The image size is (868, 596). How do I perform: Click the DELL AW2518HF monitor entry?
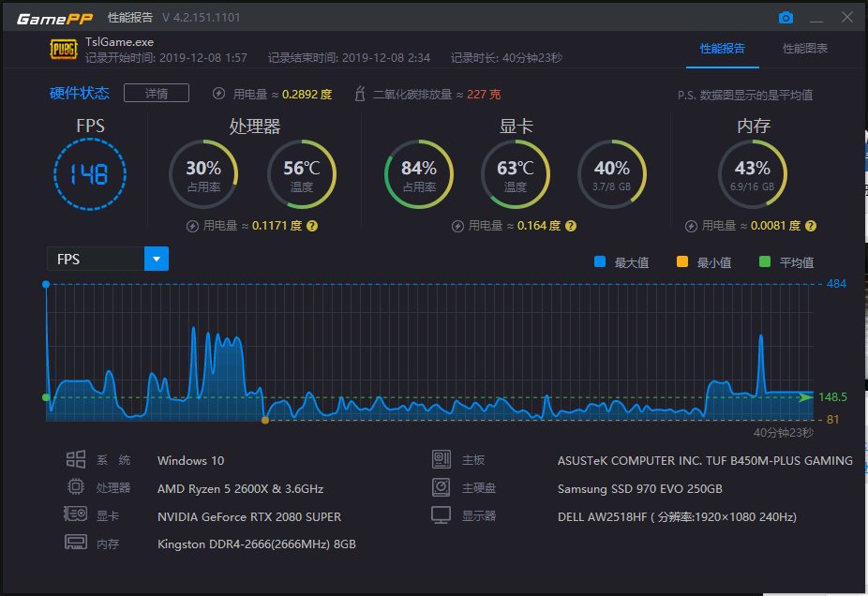pos(677,517)
